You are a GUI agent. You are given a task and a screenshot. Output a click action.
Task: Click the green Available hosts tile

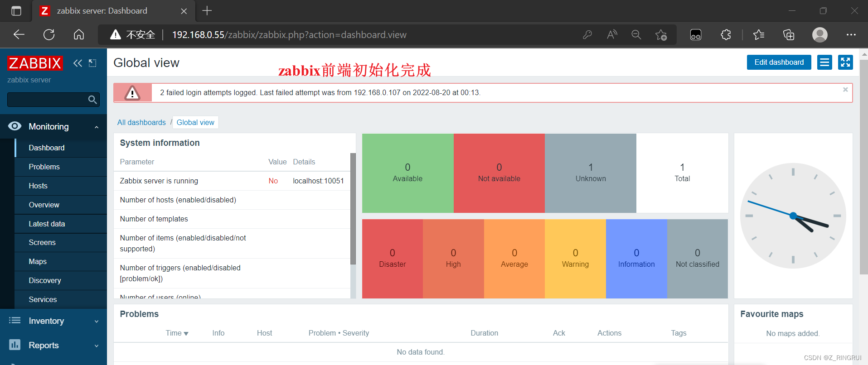[407, 173]
